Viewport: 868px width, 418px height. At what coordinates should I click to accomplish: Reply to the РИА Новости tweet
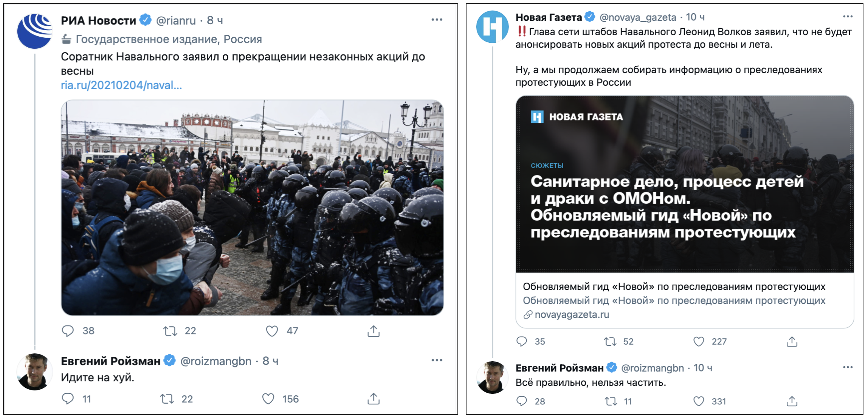coord(68,331)
